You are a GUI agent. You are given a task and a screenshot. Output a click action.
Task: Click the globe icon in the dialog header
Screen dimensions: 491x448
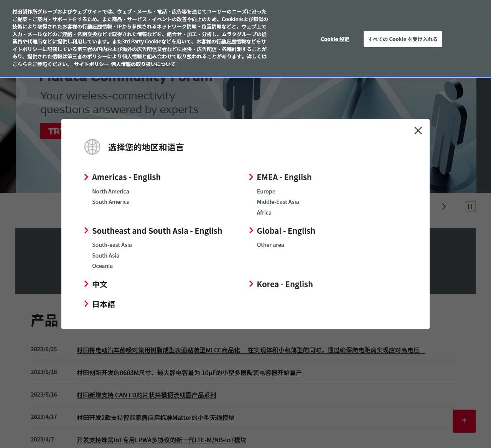point(92,147)
